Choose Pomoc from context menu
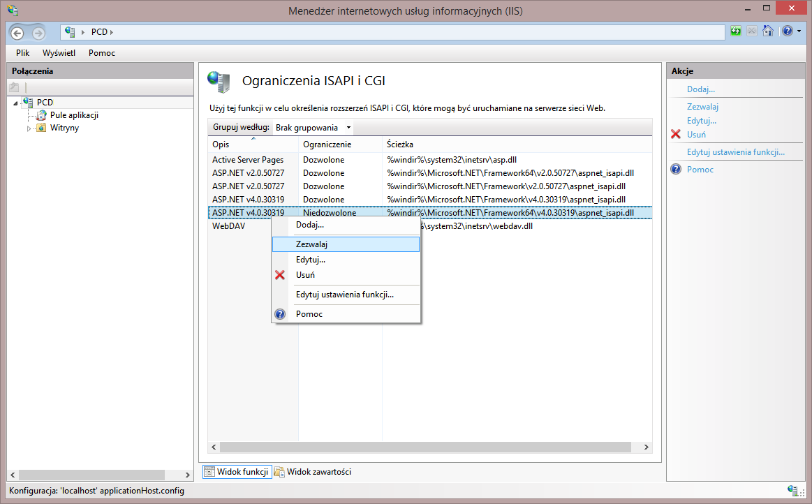Image resolution: width=812 pixels, height=504 pixels. coord(346,314)
